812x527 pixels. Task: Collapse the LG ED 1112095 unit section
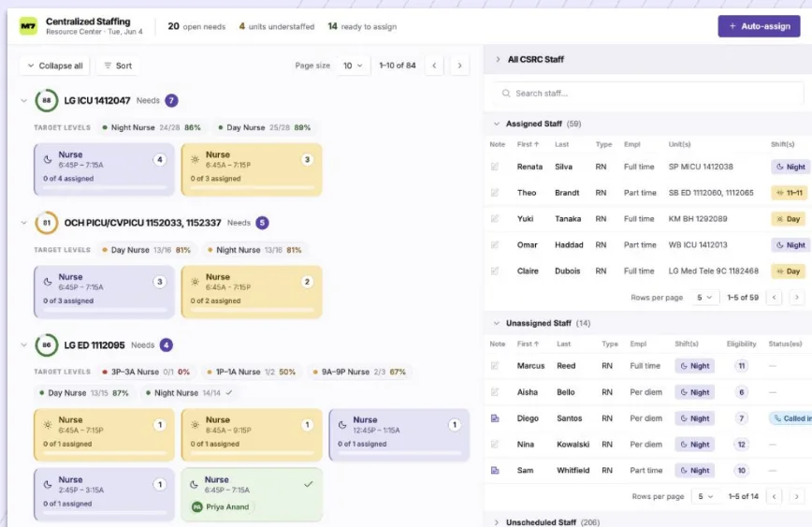[x=23, y=345]
